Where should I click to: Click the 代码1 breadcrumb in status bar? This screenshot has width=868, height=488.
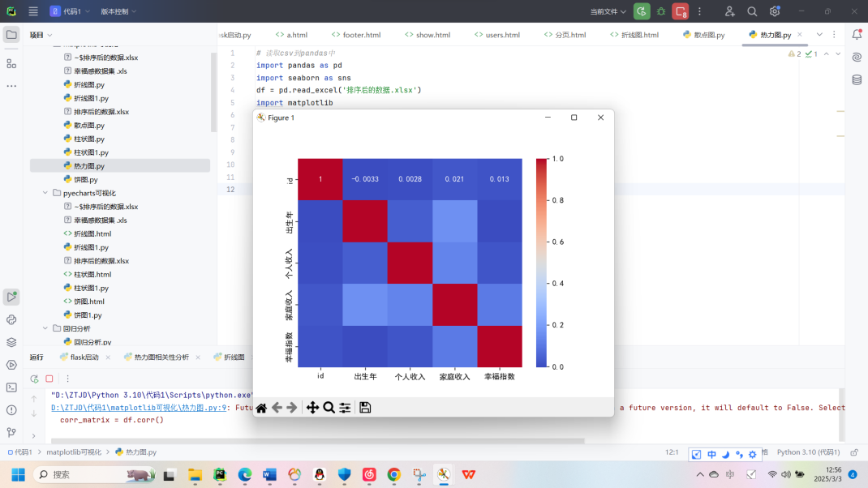(20, 452)
